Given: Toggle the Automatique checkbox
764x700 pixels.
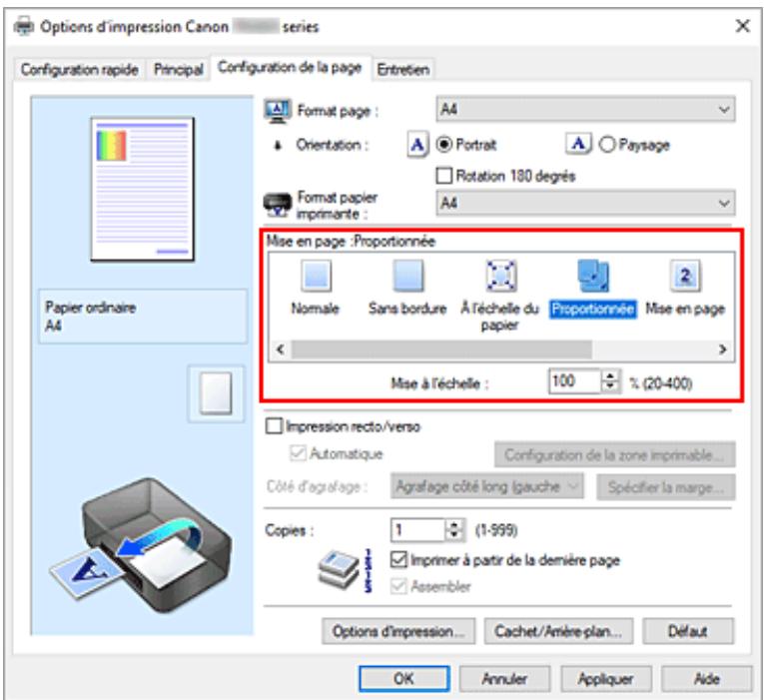Looking at the screenshot, I should pyautogui.click(x=298, y=453).
